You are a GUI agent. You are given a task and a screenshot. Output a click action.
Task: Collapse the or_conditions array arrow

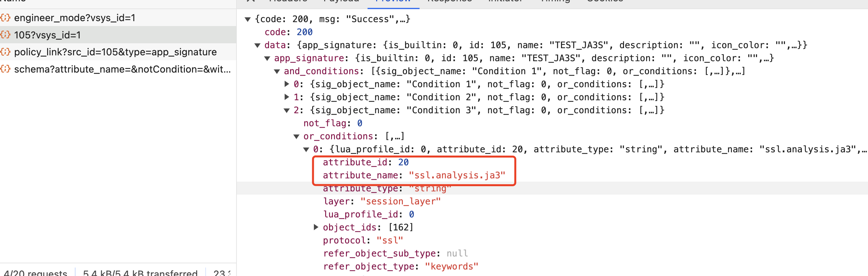coord(297,137)
